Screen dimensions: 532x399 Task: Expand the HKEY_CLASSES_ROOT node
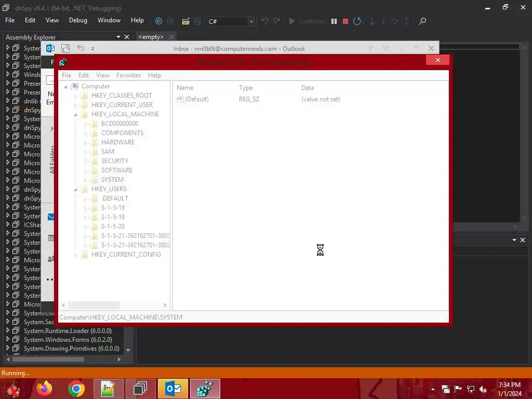click(76, 96)
